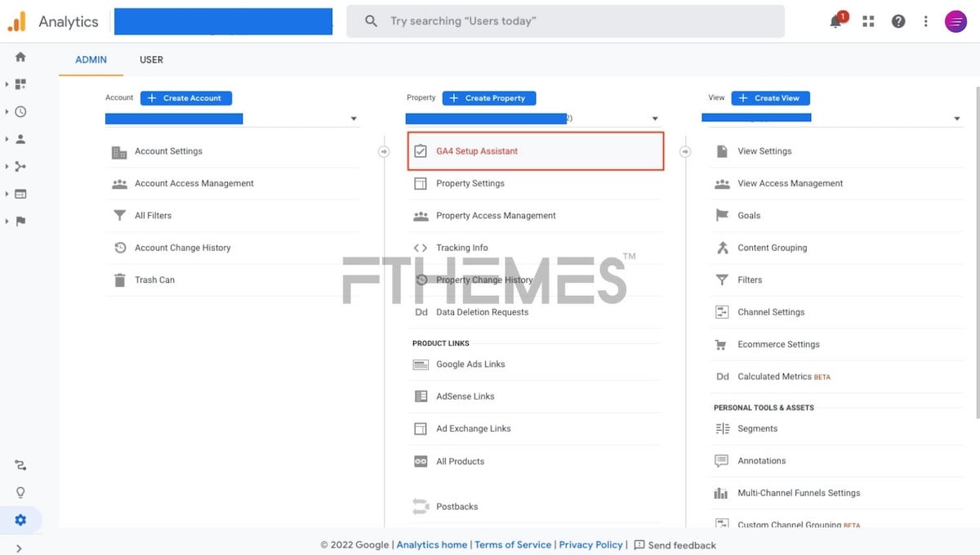Click the All Filters funnel icon
The height and width of the screenshot is (555, 980).
119,216
